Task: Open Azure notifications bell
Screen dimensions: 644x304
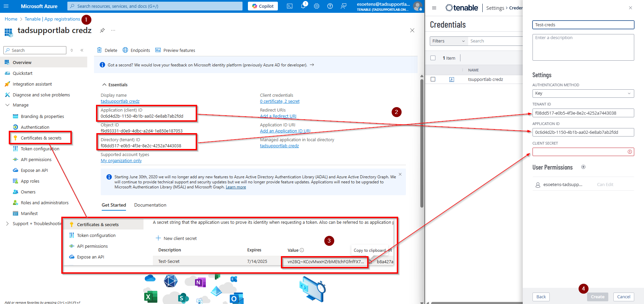Action: tap(303, 6)
